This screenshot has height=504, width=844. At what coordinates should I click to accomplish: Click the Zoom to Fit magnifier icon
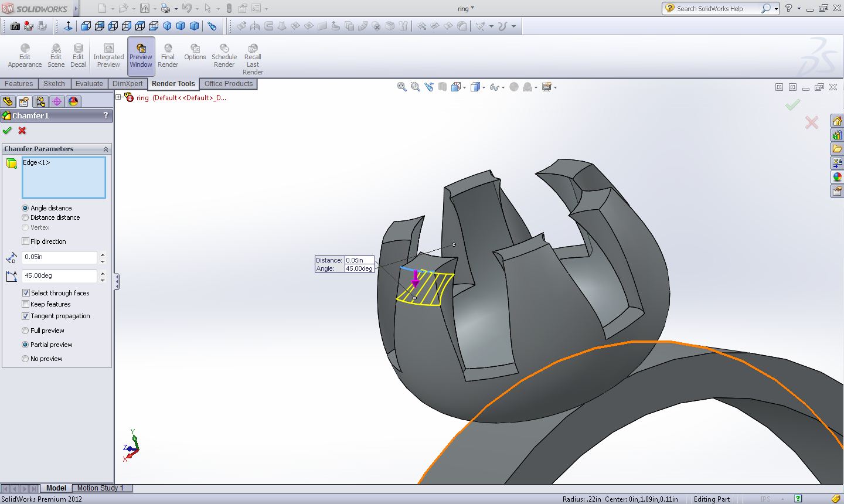[x=402, y=87]
